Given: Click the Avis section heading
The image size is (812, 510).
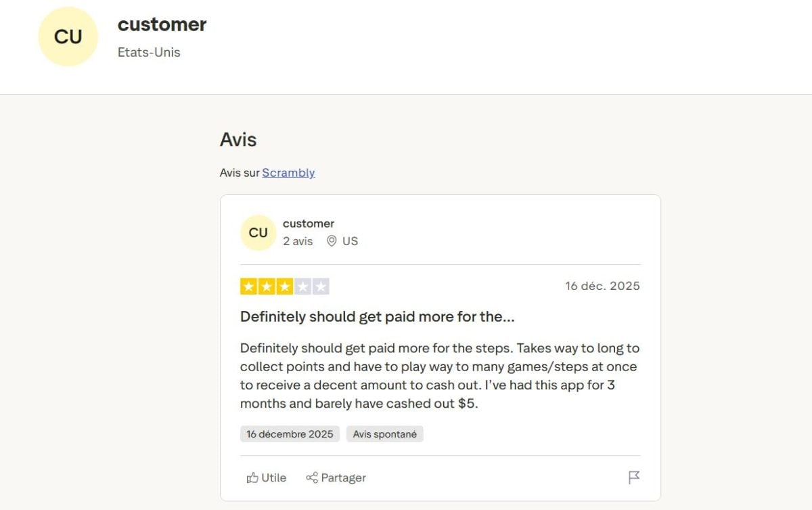Looking at the screenshot, I should click(x=238, y=140).
